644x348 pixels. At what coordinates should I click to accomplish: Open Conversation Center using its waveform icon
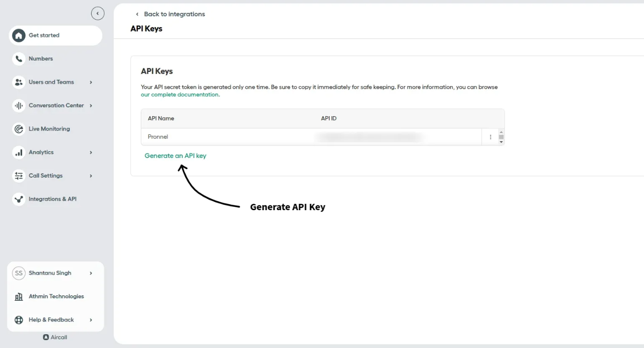pos(18,105)
